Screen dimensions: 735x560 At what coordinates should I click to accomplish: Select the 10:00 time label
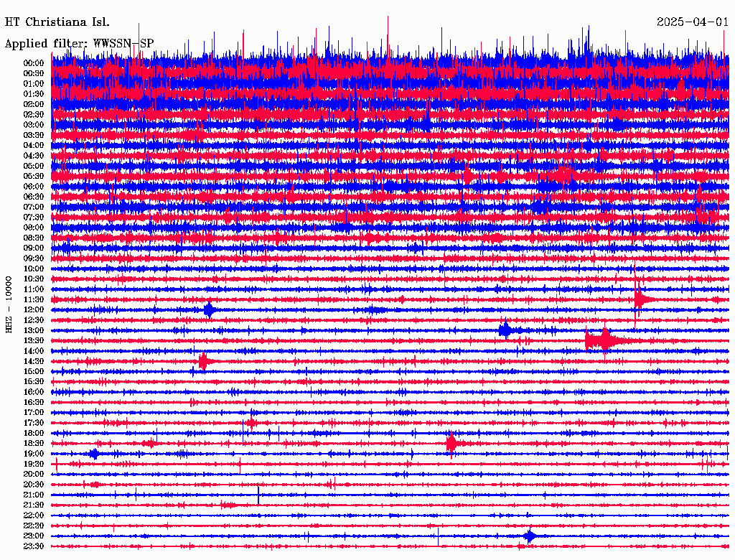[34, 269]
